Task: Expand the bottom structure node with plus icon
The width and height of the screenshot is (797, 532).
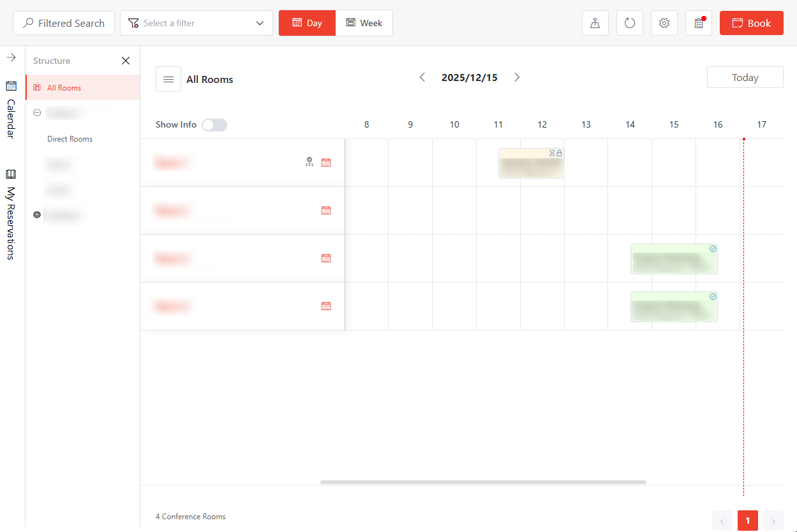Action: click(x=36, y=214)
